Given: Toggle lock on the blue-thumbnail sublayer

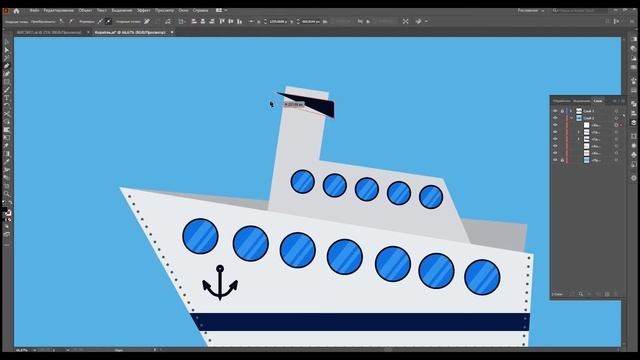Looking at the screenshot, I should coord(562,160).
